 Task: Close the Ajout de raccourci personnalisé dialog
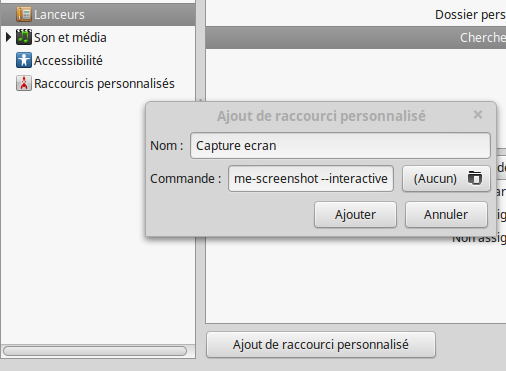478,115
